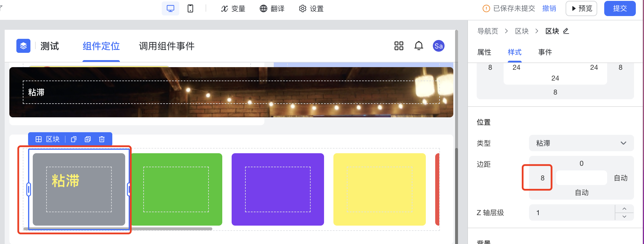644x244 pixels.
Task: Click the left resize handle of block
Action: coord(29,189)
